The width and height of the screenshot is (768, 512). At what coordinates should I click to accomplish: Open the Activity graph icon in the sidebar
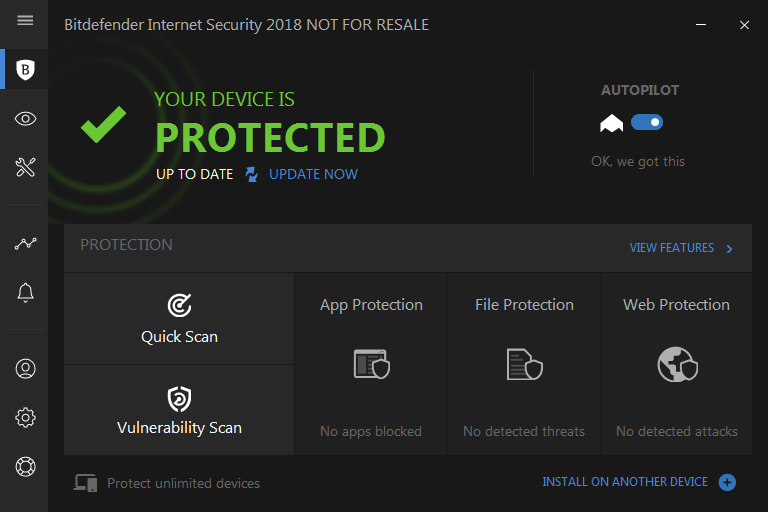(25, 243)
